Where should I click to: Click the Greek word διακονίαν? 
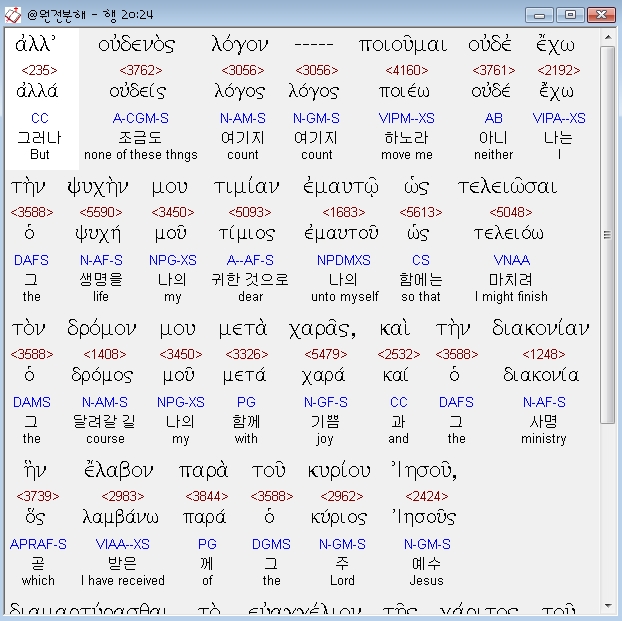coord(540,328)
